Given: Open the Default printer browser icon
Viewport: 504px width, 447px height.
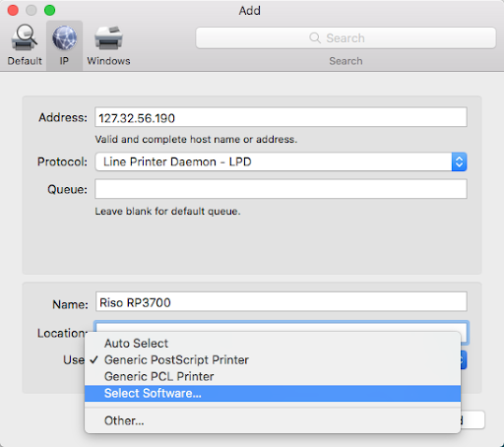Looking at the screenshot, I should click(25, 38).
